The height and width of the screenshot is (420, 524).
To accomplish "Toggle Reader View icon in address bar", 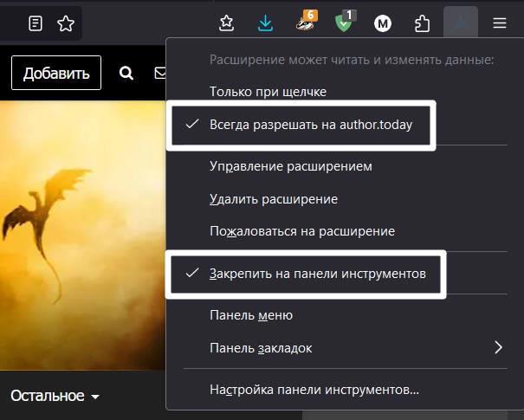I will (36, 23).
